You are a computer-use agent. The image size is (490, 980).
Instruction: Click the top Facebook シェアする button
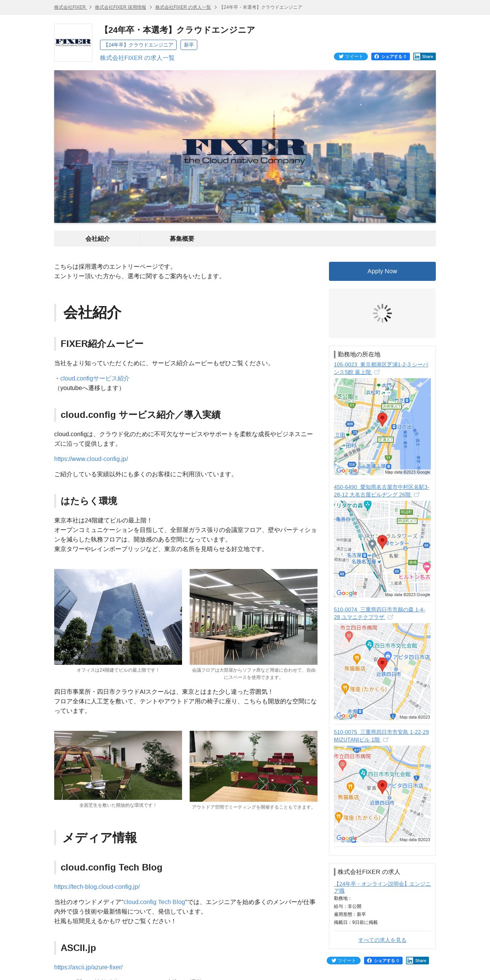390,56
